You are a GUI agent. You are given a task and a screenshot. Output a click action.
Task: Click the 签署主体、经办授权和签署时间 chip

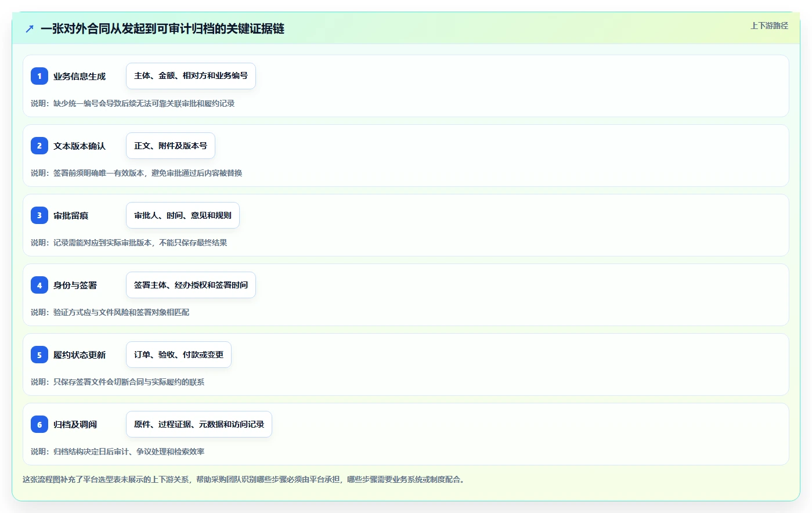click(x=191, y=285)
